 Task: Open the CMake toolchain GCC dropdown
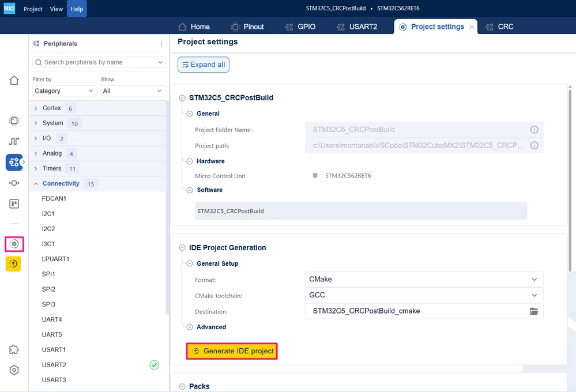tap(424, 295)
